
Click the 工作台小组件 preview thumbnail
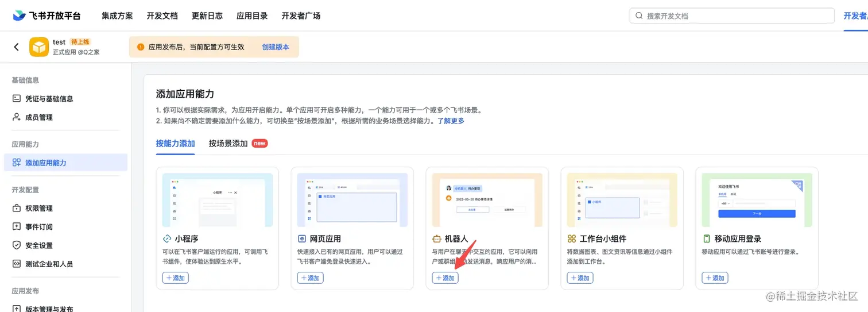click(x=622, y=200)
